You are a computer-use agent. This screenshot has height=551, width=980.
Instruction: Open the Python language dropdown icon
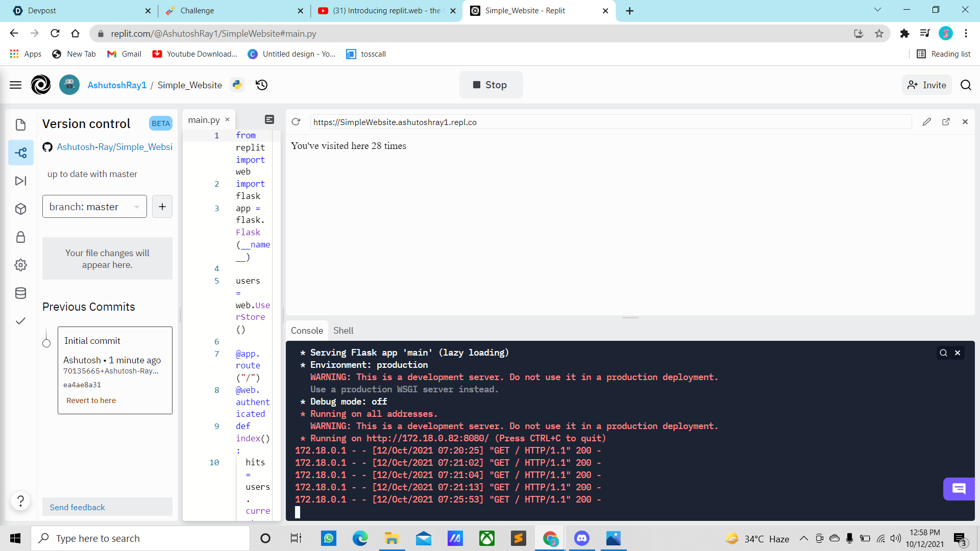(x=237, y=85)
